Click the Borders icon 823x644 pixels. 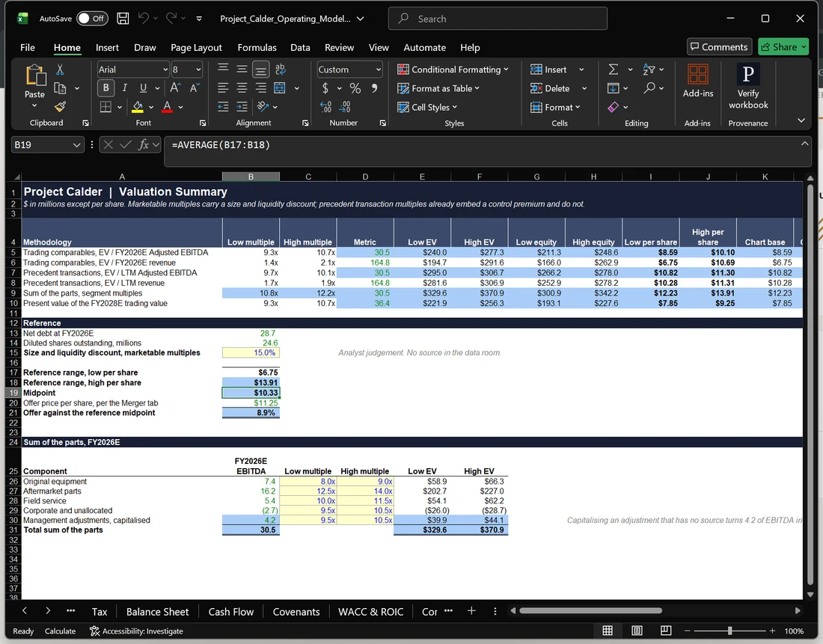point(105,107)
